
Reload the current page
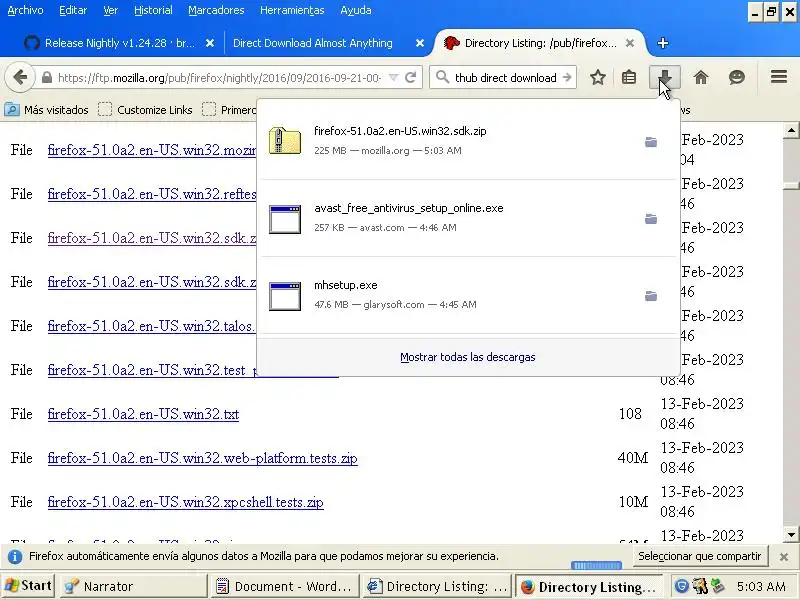[x=411, y=78]
